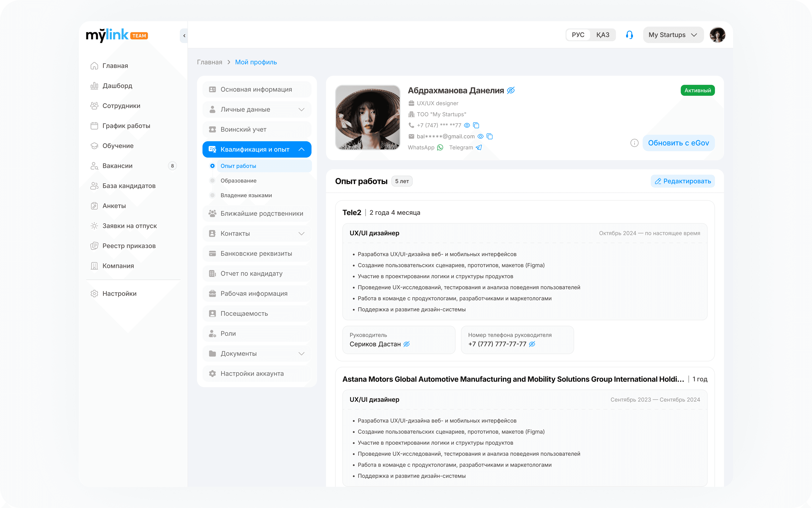812x508 pixels.
Task: Click the Tele2 company heading
Action: [352, 213]
